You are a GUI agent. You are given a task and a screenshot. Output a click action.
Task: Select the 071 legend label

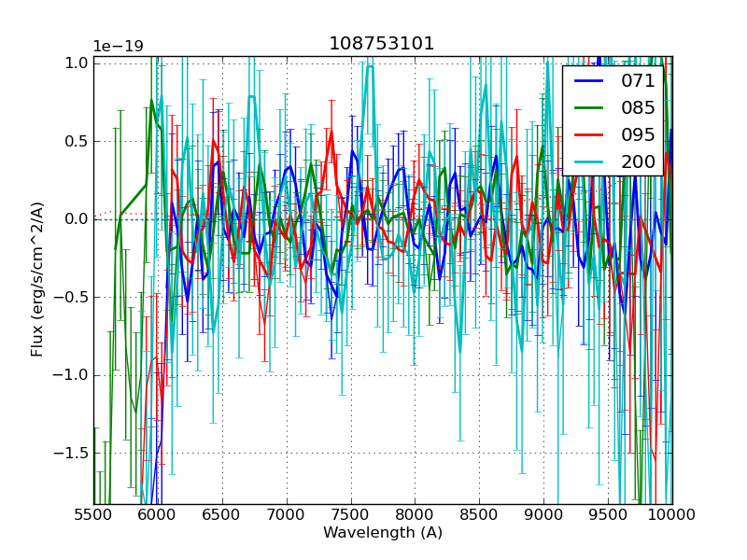pos(638,81)
